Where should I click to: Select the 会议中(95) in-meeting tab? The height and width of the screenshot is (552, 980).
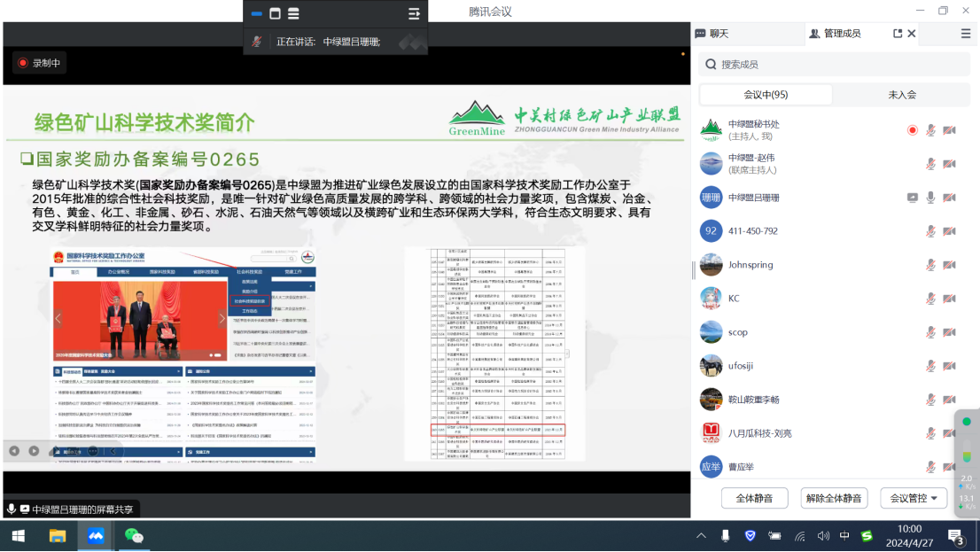click(x=766, y=95)
